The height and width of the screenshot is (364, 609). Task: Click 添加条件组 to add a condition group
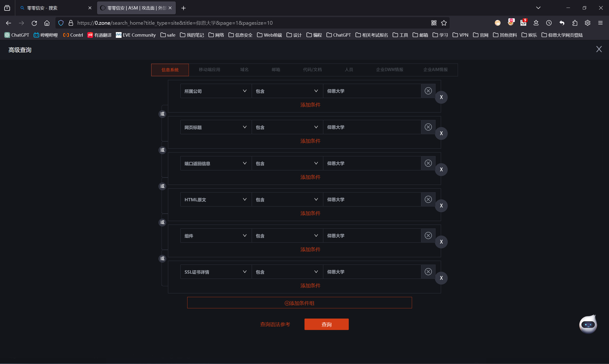(x=299, y=303)
